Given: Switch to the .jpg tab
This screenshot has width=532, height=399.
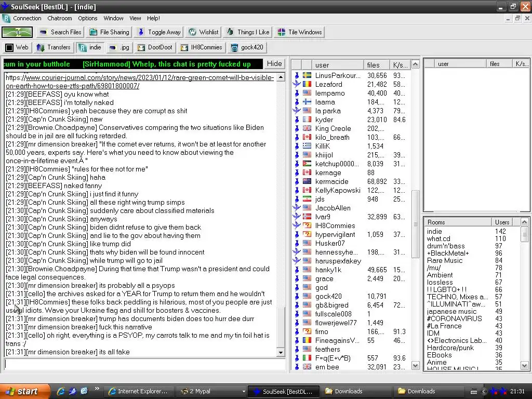Looking at the screenshot, I should (x=119, y=47).
